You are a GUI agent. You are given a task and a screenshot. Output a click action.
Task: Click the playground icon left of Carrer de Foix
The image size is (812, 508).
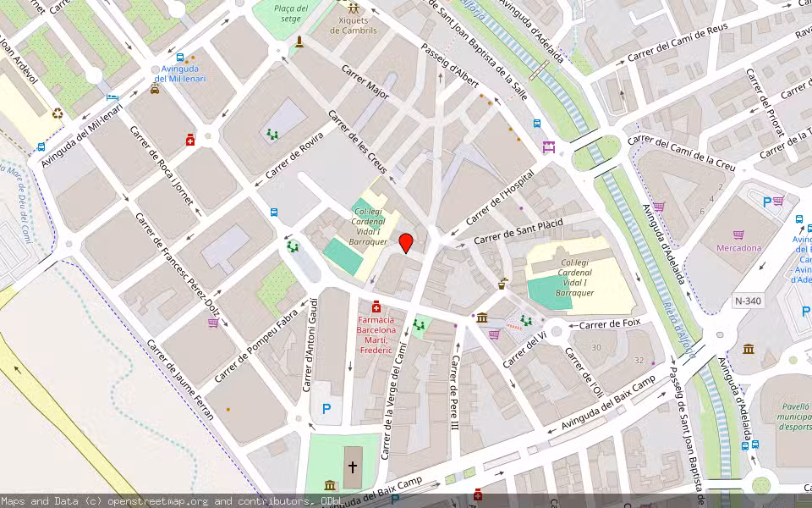tap(527, 320)
